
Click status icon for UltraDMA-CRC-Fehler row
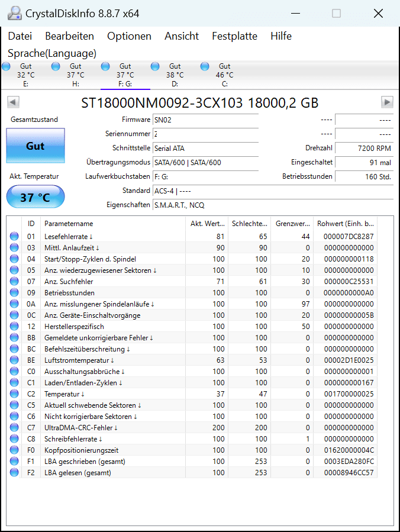click(14, 427)
